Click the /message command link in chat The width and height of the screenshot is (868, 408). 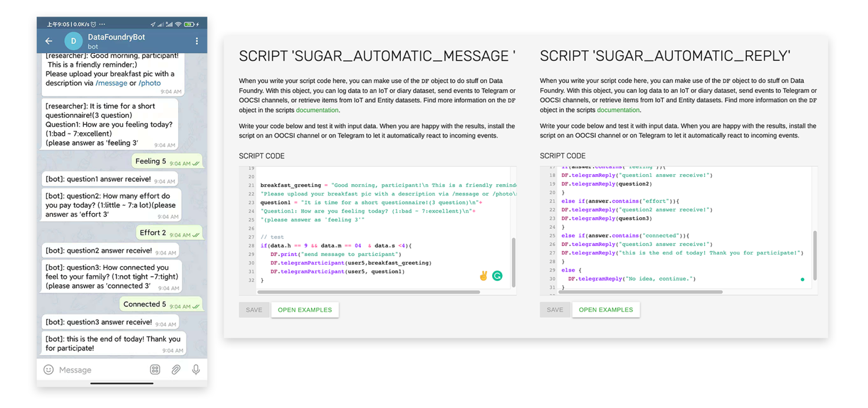pos(111,83)
